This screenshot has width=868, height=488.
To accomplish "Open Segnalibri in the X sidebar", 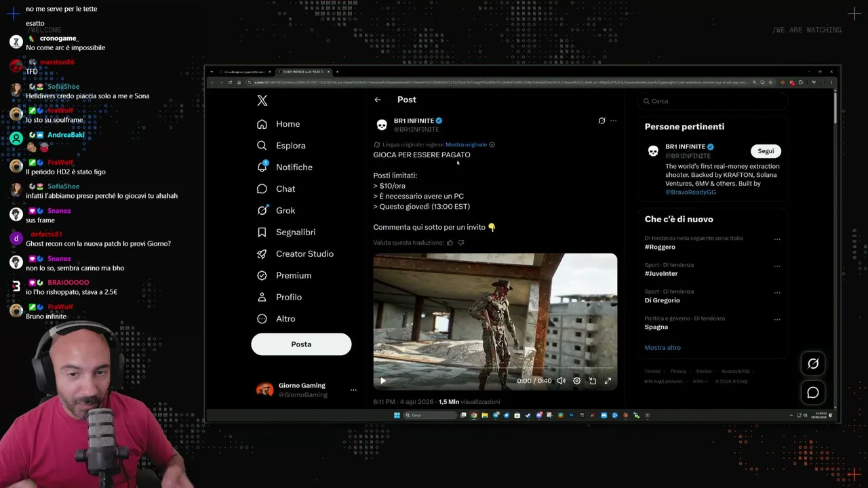I will (286, 232).
